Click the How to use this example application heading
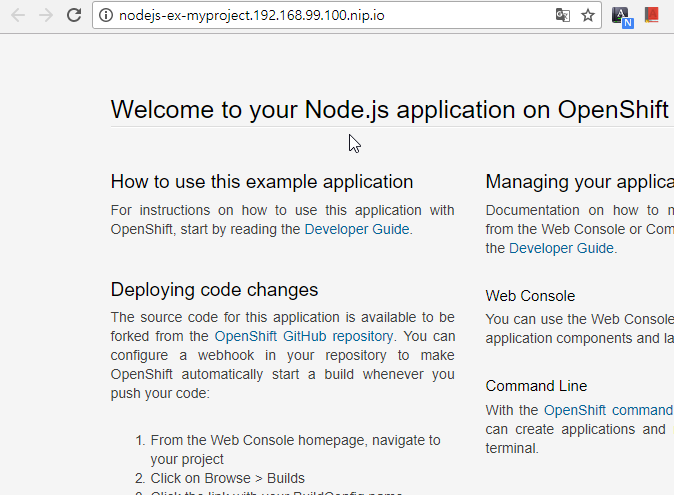 pyautogui.click(x=262, y=182)
